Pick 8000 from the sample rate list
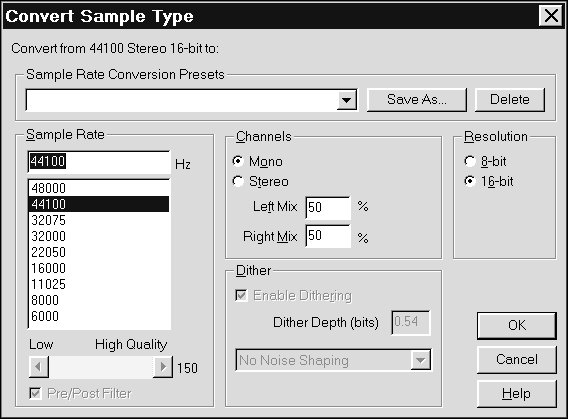The image size is (568, 419). (x=99, y=300)
